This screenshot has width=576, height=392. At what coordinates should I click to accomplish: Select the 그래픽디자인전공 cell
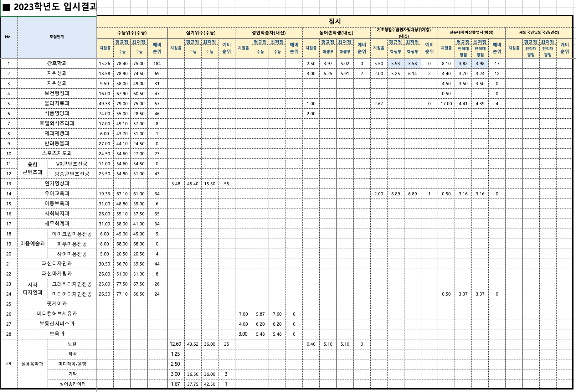coord(72,284)
